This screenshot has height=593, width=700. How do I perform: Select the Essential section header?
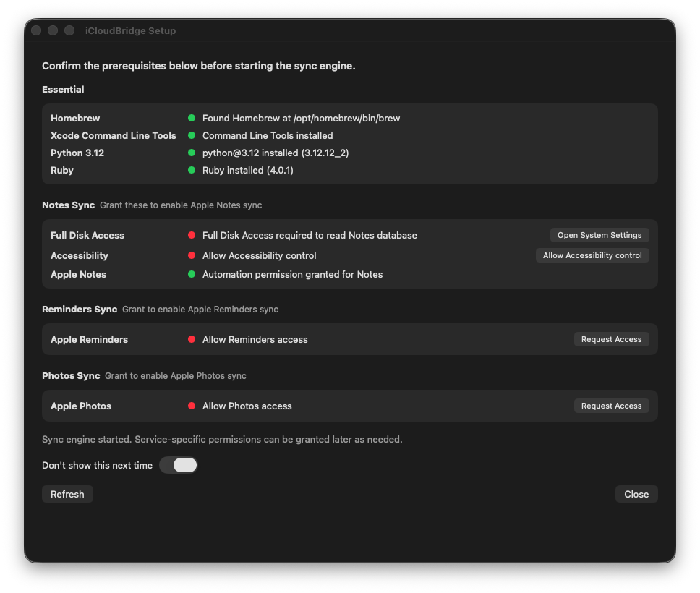coord(62,89)
